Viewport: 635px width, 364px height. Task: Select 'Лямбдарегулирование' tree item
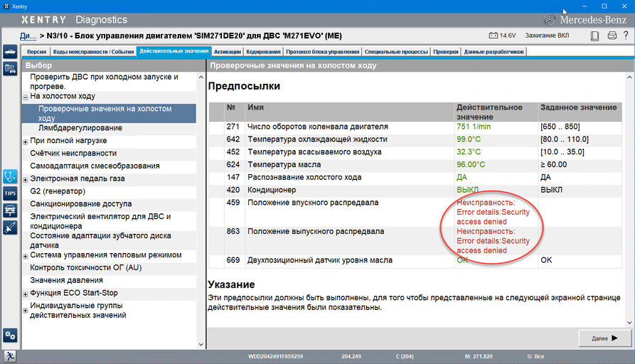(80, 128)
